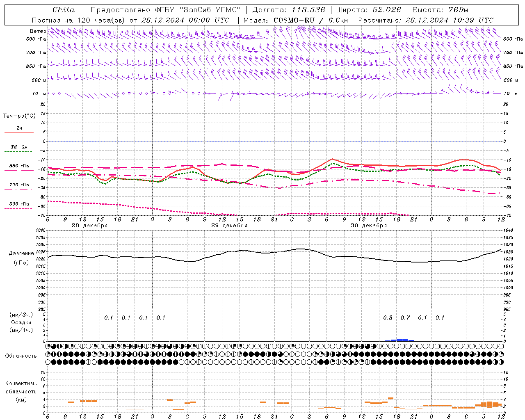Click the tallest orange convective cloud bar
Viewport: 525px width, 420px height.
tap(489, 404)
